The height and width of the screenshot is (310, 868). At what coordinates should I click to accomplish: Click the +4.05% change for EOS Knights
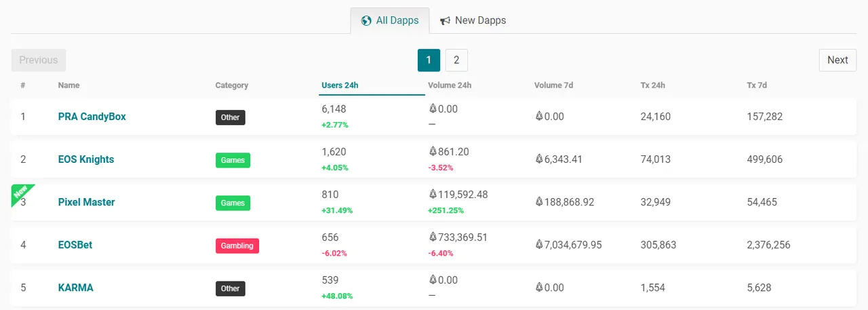[334, 168]
